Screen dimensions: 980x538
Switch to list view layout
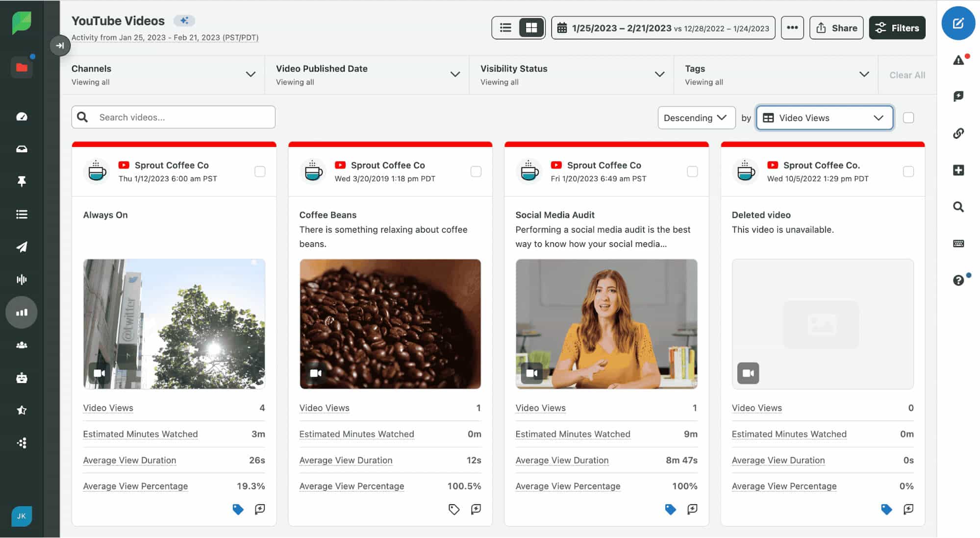(x=505, y=28)
